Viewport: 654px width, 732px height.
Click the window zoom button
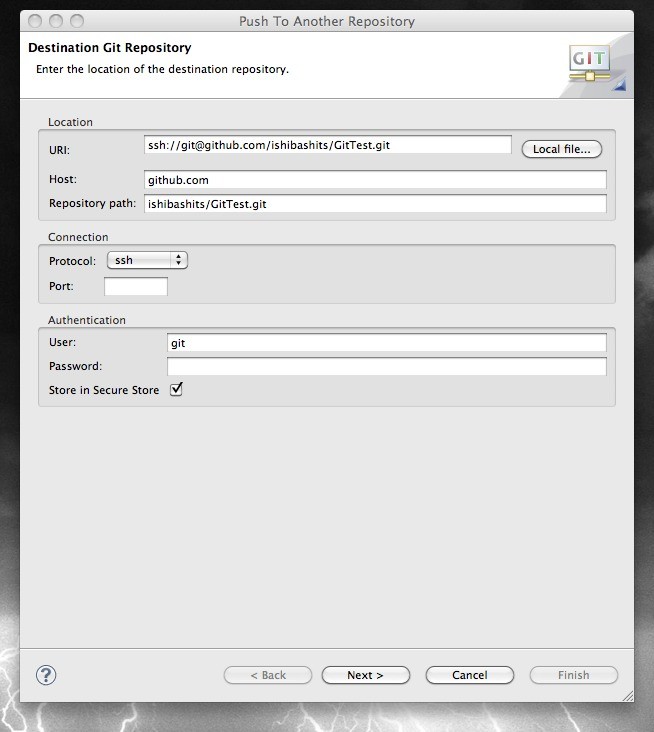tap(77, 21)
